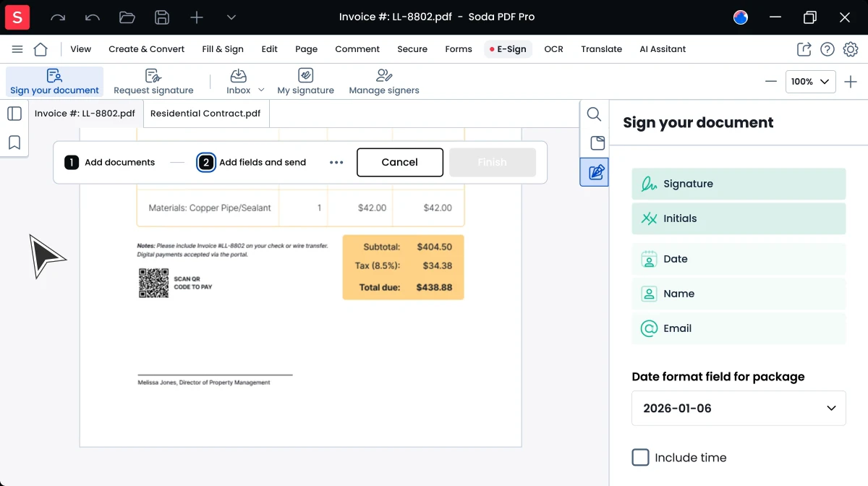Click the Total due $438.88 value
This screenshot has width=868, height=486.
coord(434,287)
